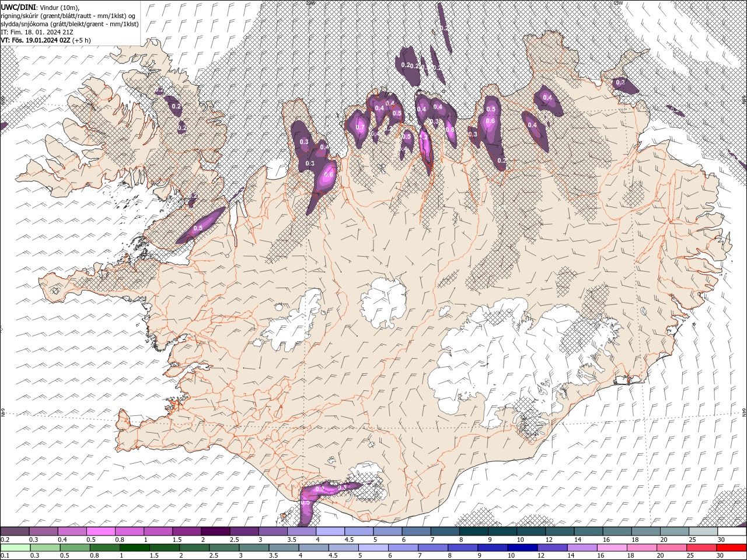This screenshot has height=560, width=747.
Task: Click the dark mauve 0.2 swatch in the upper legend
Action: [x=15, y=531]
